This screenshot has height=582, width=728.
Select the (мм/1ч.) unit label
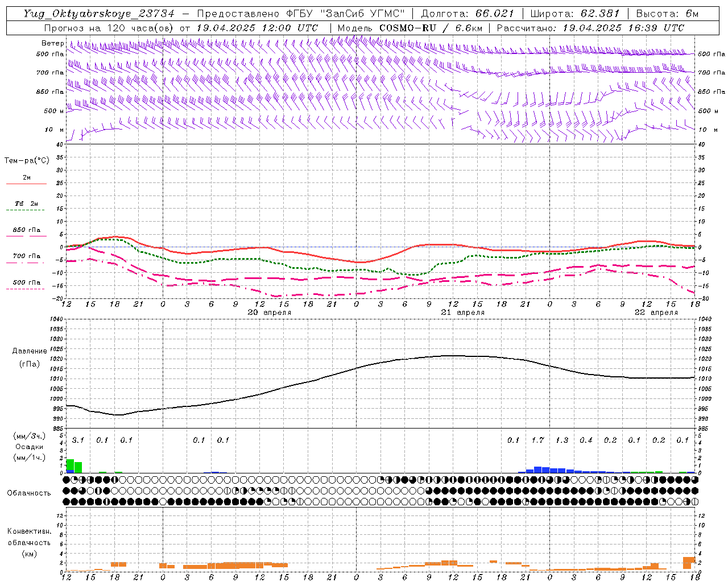[30, 458]
